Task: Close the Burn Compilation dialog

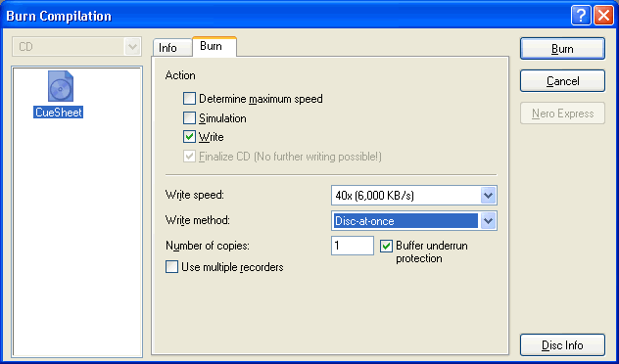Action: (x=603, y=17)
